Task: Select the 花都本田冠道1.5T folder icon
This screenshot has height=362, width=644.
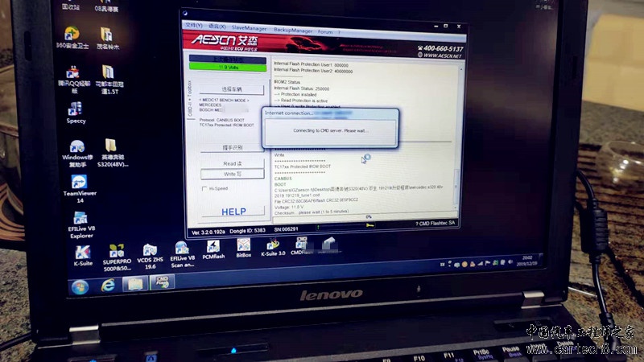Action: pyautogui.click(x=109, y=79)
